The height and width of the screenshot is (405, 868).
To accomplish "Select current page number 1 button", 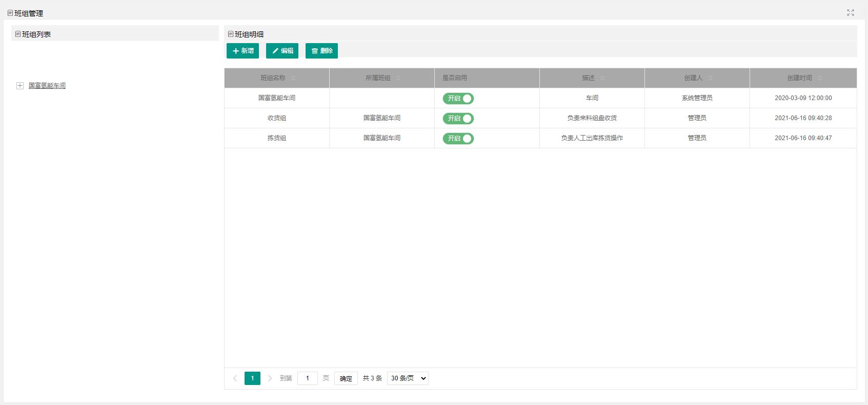I will click(x=252, y=378).
